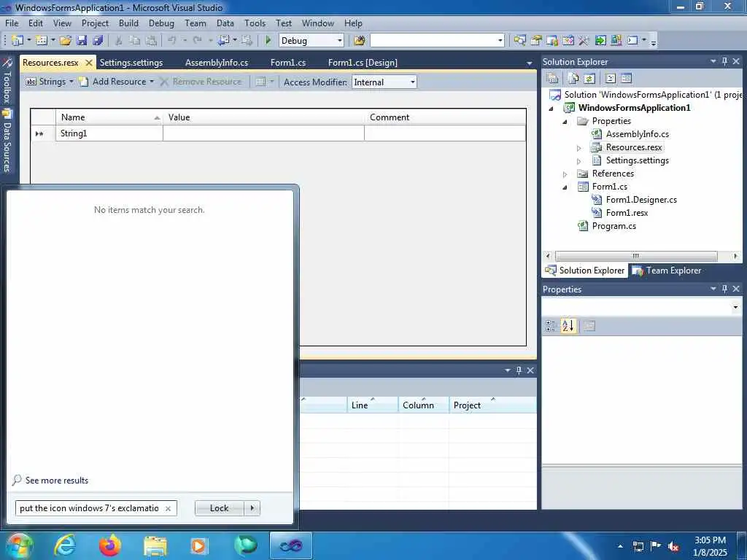Select Form1.Designer.cs in Solution Explorer
The height and width of the screenshot is (560, 747).
(641, 200)
